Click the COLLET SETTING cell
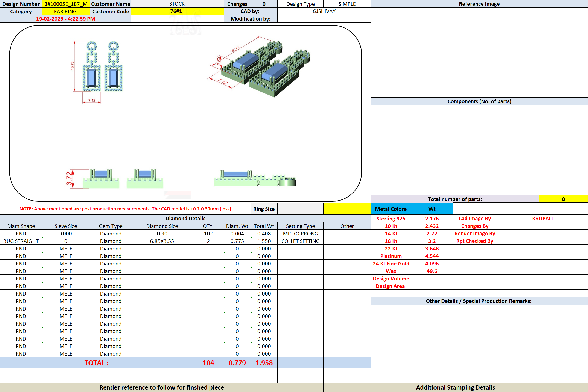588x392 pixels. point(301,241)
